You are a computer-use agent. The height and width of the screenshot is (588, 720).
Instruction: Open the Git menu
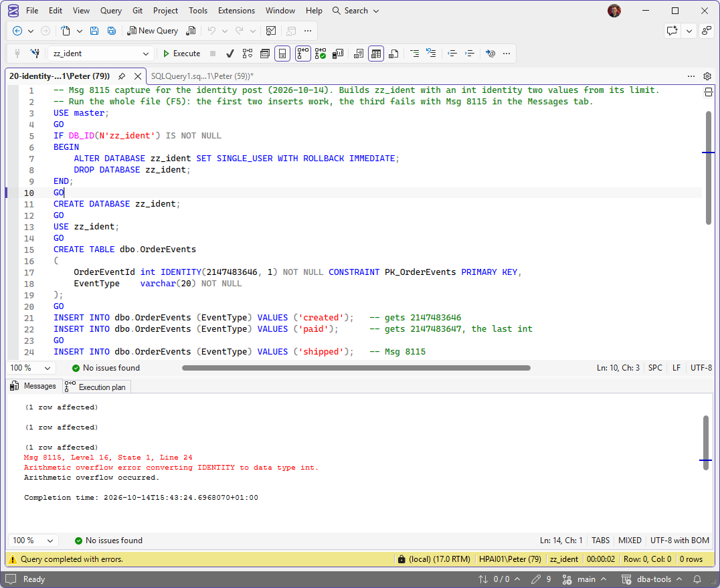[137, 11]
